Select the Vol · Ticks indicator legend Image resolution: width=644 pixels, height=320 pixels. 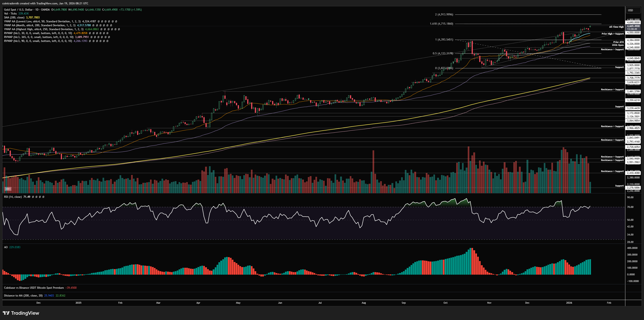point(11,14)
